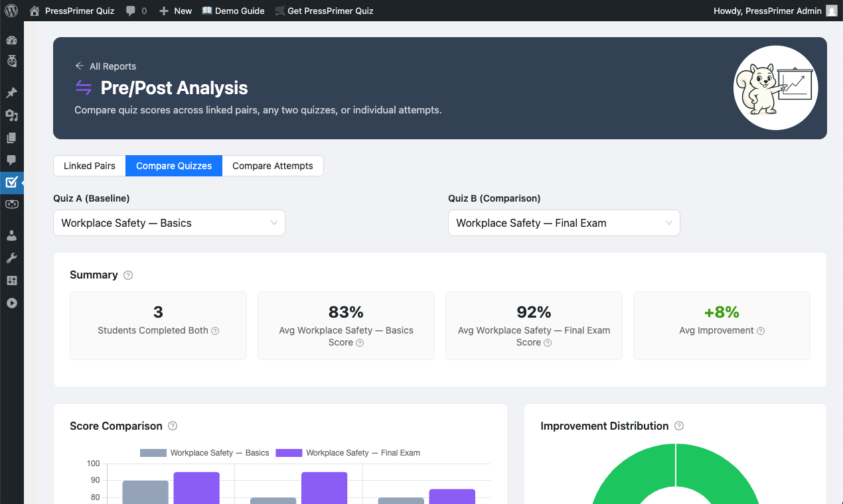Click the user avatar in admin bar

tap(832, 11)
